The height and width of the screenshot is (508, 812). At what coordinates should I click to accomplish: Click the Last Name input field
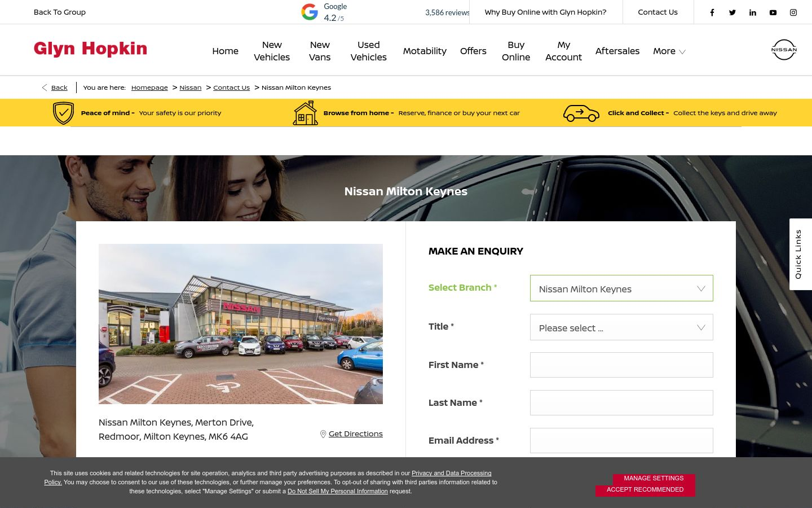[621, 403]
